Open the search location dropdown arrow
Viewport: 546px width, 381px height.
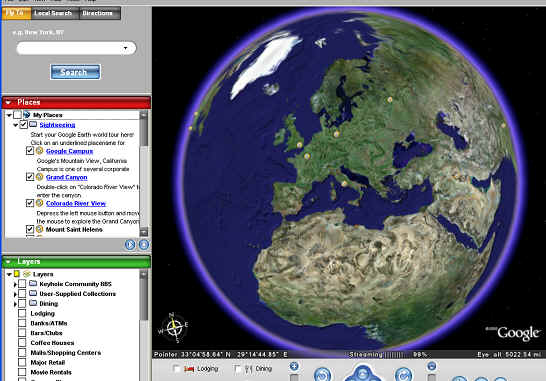(x=125, y=48)
